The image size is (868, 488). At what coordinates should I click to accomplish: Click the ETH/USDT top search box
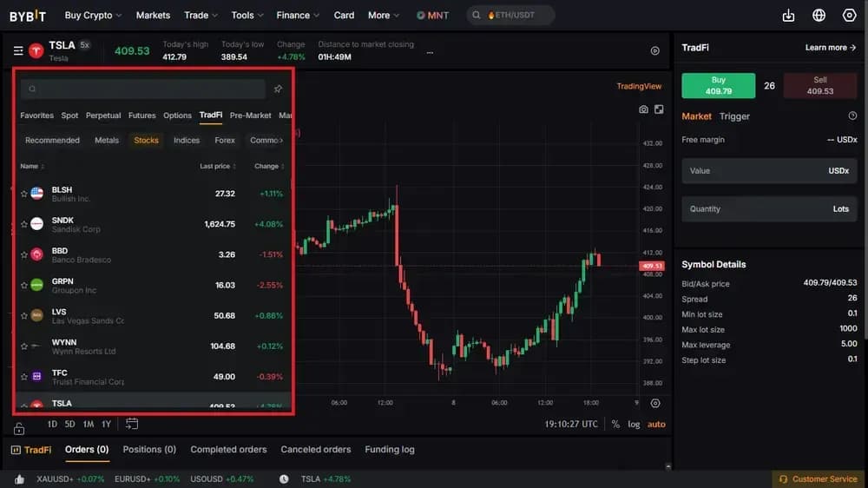coord(511,16)
